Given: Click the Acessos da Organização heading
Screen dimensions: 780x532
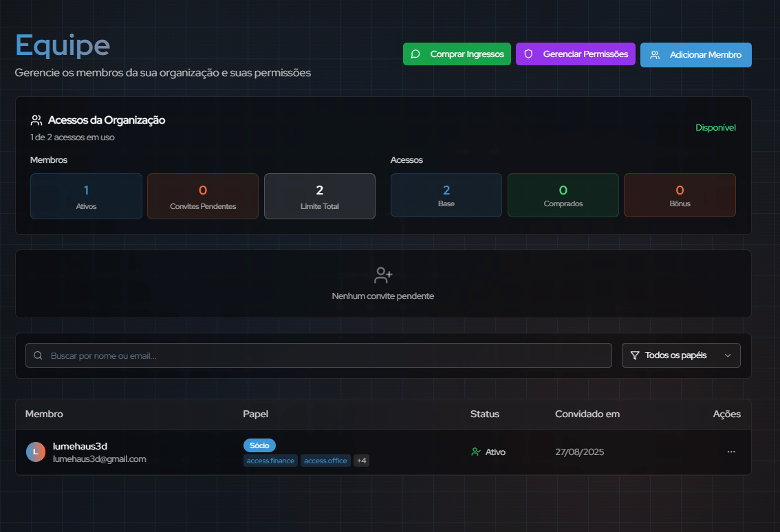Looking at the screenshot, I should [107, 120].
